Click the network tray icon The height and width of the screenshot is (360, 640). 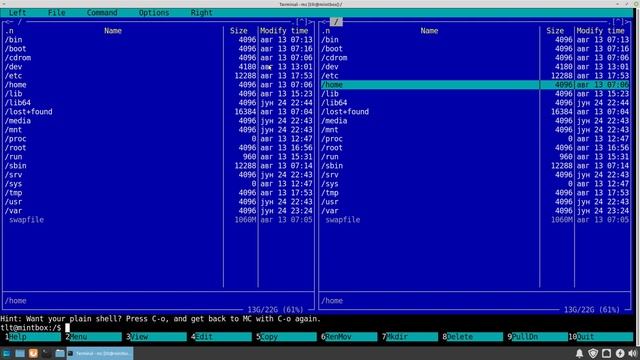point(607,353)
